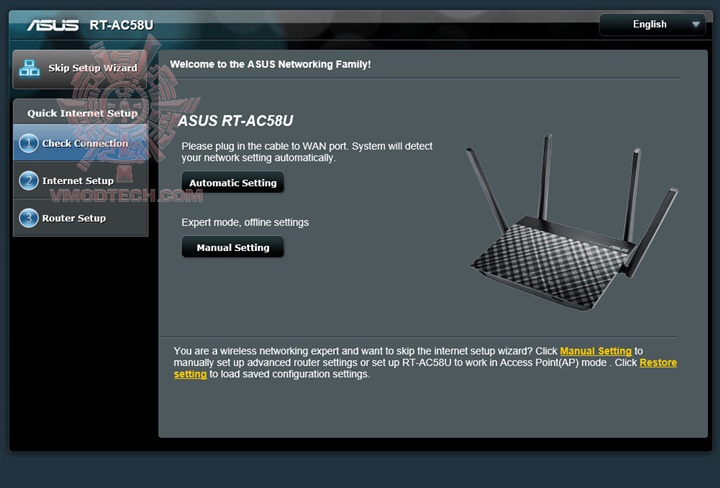
Task: Follow the yellow Manual Setting link
Action: pos(596,351)
